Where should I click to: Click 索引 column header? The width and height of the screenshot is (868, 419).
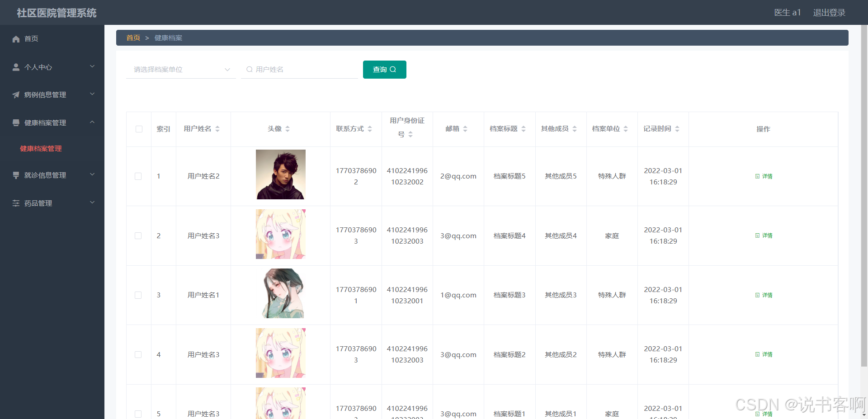[163, 129]
